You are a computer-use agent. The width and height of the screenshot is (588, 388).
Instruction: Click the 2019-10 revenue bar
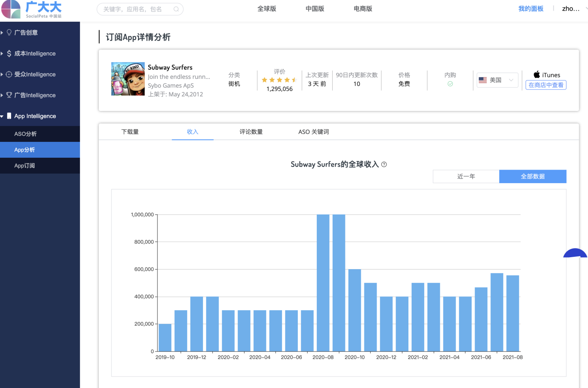(x=165, y=338)
